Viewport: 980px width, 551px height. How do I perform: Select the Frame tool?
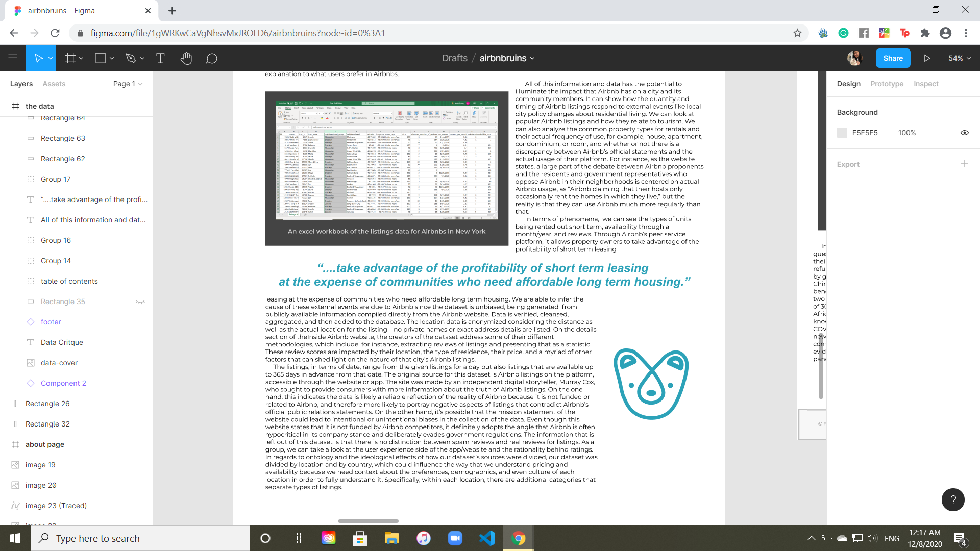70,58
